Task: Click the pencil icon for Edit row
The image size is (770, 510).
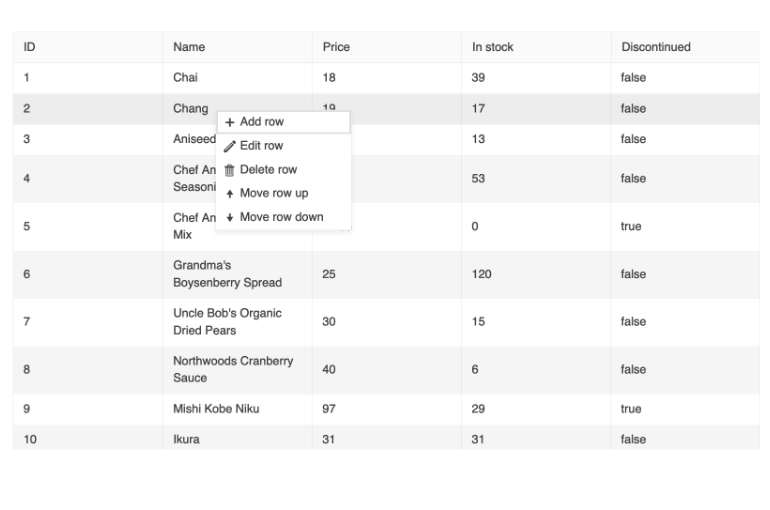Action: click(x=230, y=146)
